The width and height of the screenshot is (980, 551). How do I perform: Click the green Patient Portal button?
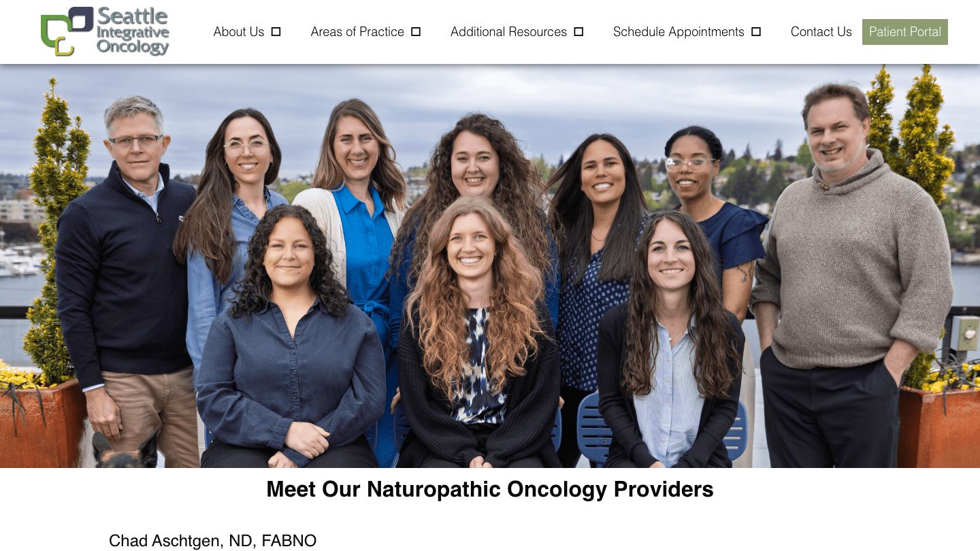pos(905,32)
